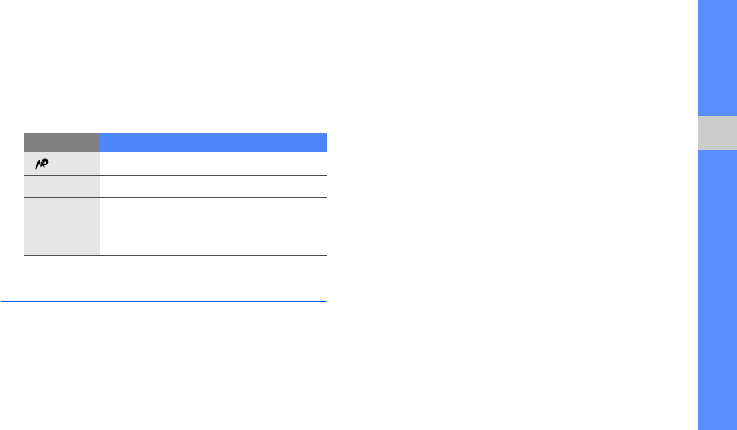The width and height of the screenshot is (737, 430).
Task: Click the gray tab on the blue sidebar
Action: click(717, 133)
